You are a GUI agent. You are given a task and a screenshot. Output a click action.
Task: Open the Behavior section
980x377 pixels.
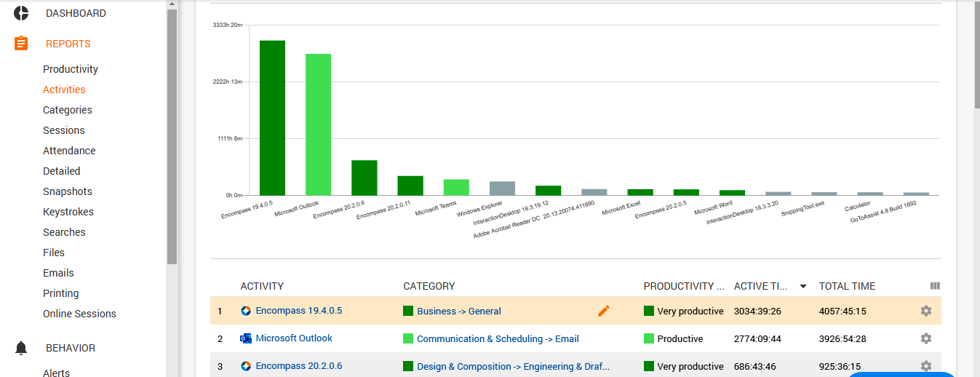point(71,348)
